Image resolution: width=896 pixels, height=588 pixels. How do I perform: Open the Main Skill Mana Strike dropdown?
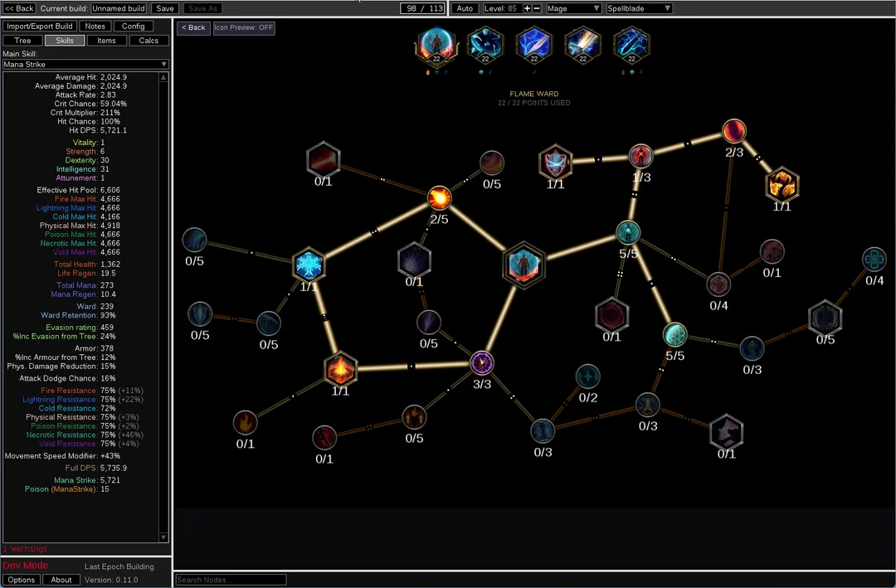[x=85, y=65]
